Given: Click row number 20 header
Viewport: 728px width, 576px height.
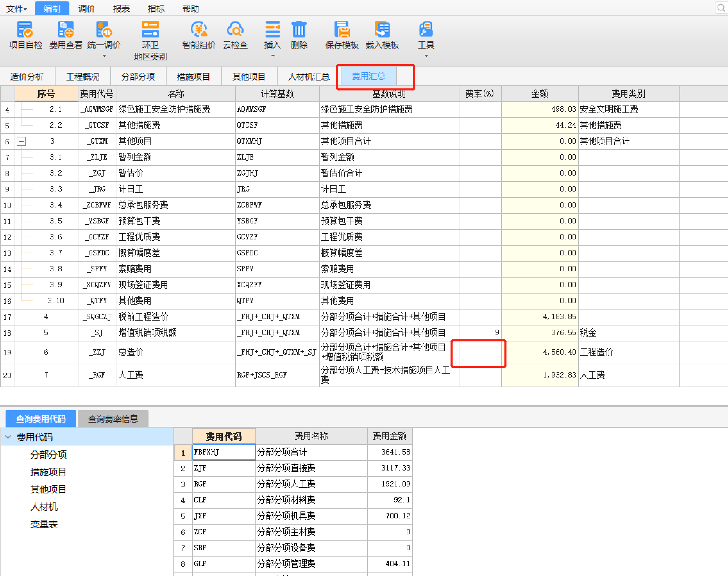Looking at the screenshot, I should (x=7, y=375).
